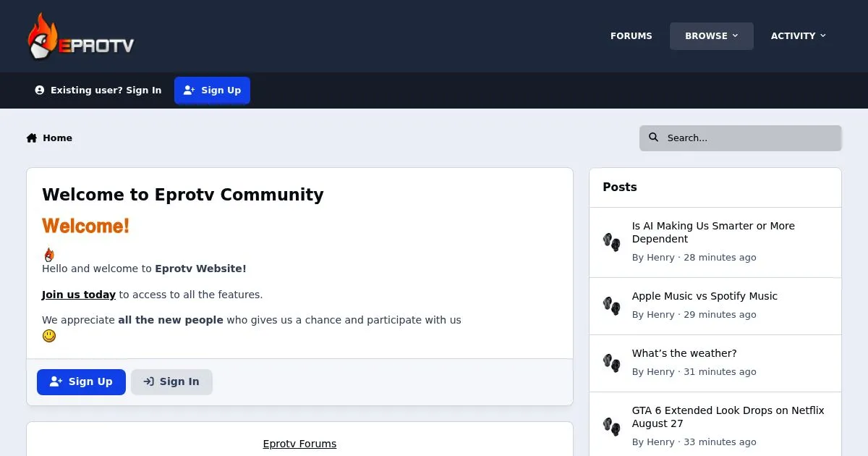868x456 pixels.
Task: Click the avatar beside What's the weather post
Action: (612, 363)
